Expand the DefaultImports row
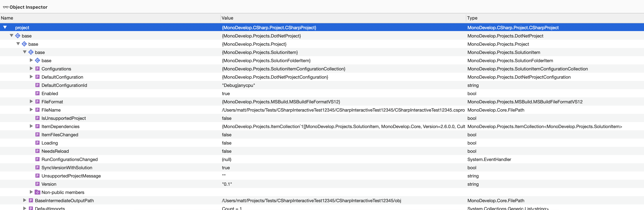 [25, 208]
